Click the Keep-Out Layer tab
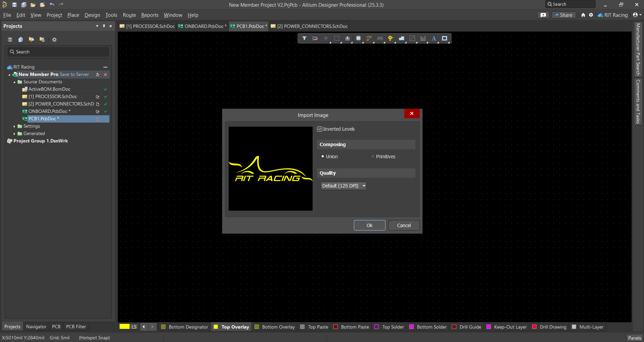The width and height of the screenshot is (644, 342). [x=507, y=327]
